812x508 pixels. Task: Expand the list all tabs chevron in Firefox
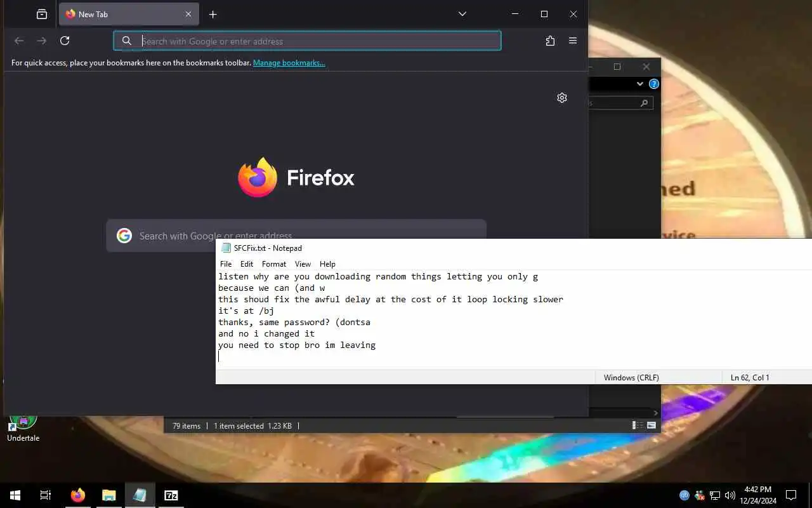click(x=462, y=14)
